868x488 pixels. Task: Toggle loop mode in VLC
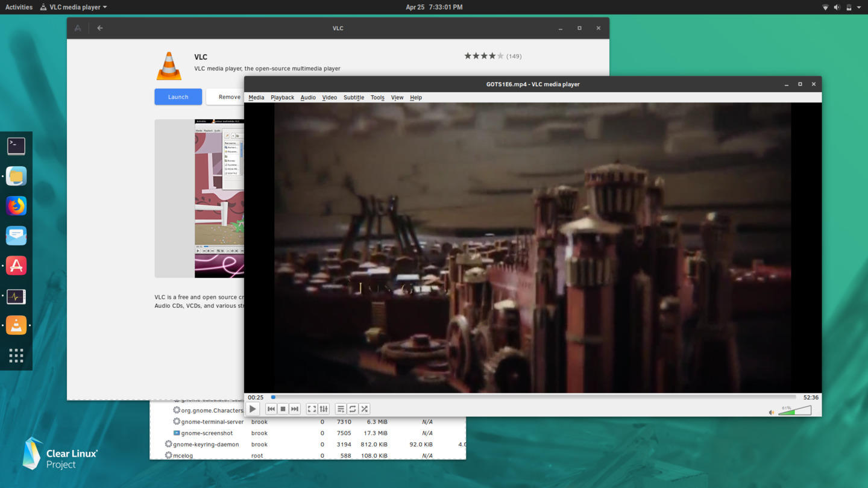tap(353, 409)
